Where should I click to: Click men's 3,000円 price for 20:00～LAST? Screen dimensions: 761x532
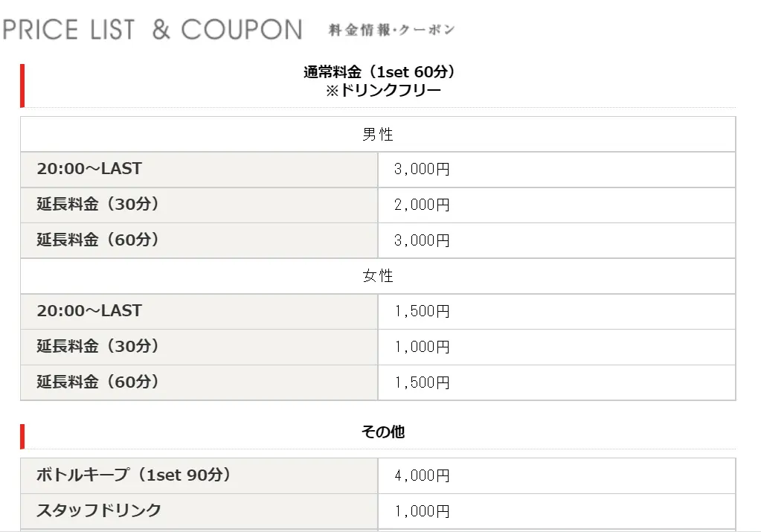click(x=422, y=169)
